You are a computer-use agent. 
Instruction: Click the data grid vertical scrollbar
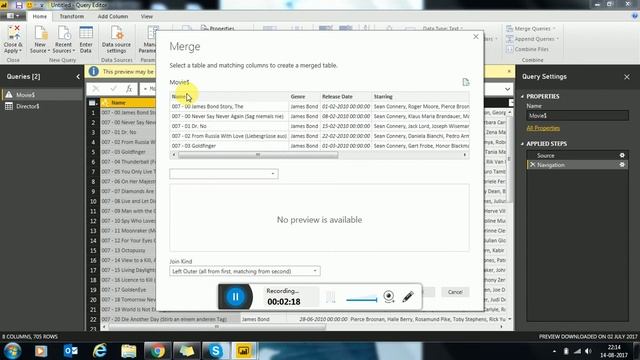tap(509, 158)
